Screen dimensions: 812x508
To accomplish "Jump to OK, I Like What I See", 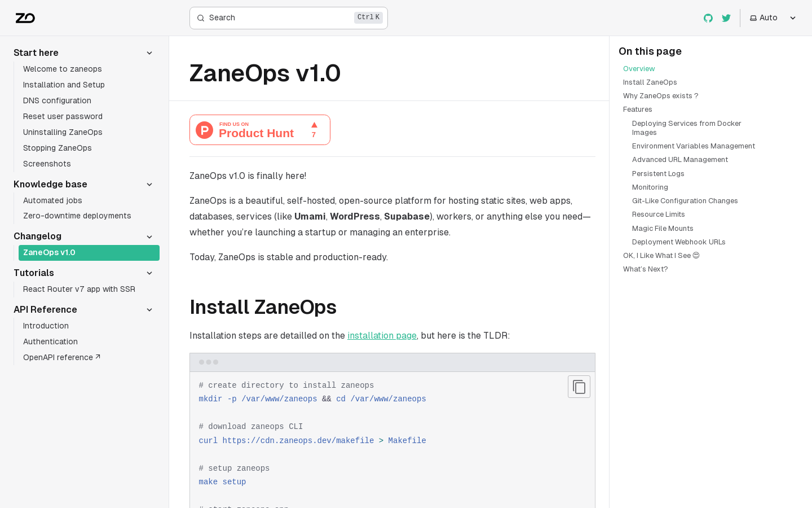I will (x=661, y=256).
